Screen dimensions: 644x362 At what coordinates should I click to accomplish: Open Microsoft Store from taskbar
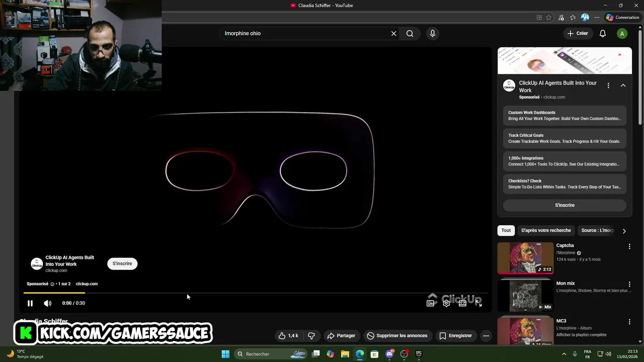tap(374, 354)
